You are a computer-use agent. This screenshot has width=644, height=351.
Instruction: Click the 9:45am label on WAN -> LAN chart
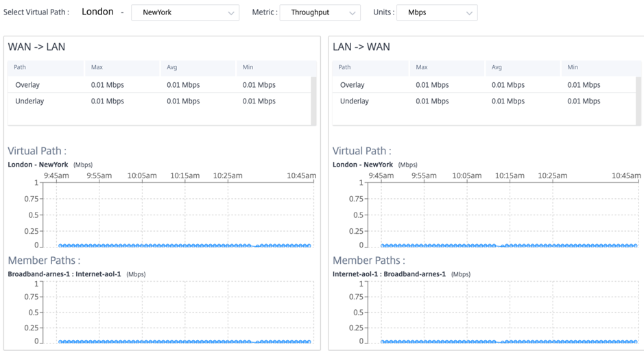[x=56, y=175]
